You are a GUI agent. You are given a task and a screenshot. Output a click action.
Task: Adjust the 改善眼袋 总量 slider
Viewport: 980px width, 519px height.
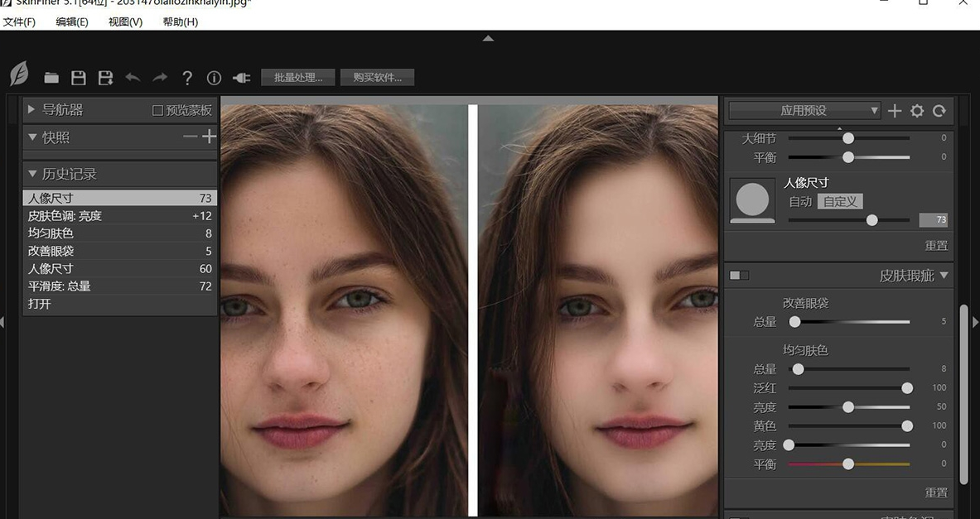click(x=794, y=322)
